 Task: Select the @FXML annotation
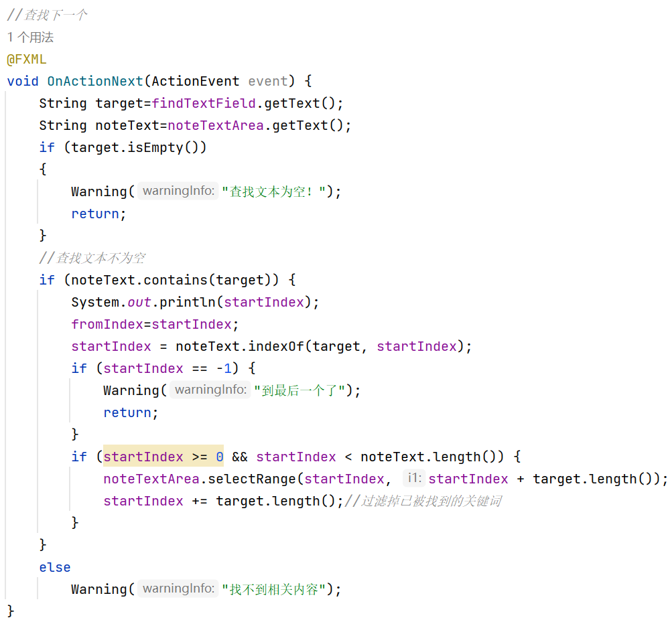click(x=25, y=59)
